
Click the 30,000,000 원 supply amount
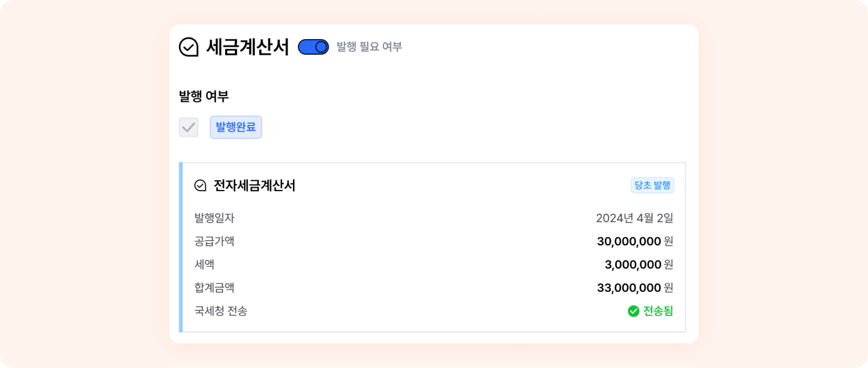pos(635,241)
